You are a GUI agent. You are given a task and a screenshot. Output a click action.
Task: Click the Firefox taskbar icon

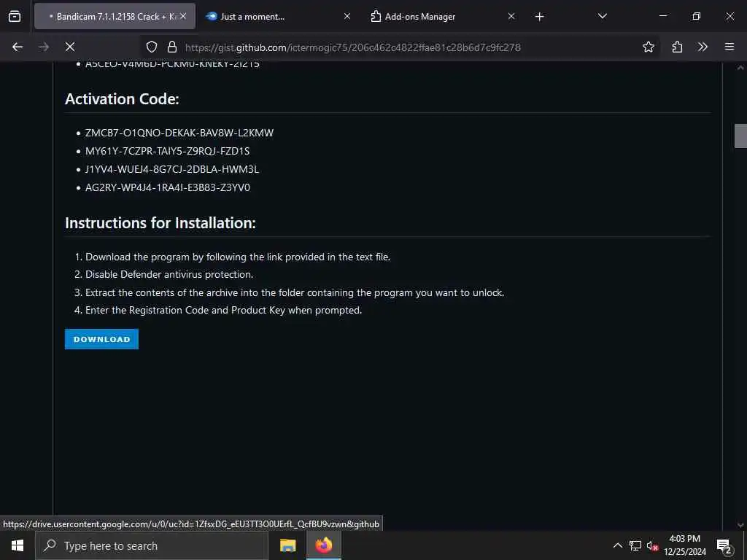click(323, 545)
